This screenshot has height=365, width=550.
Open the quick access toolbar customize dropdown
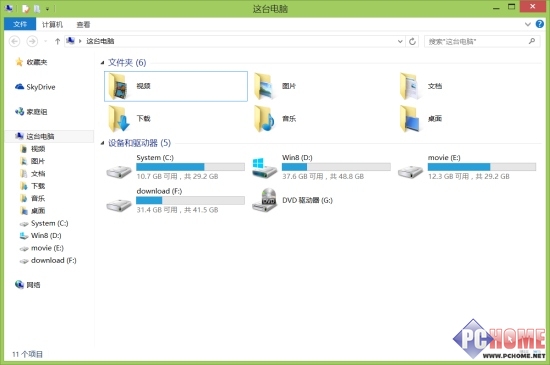click(x=47, y=8)
